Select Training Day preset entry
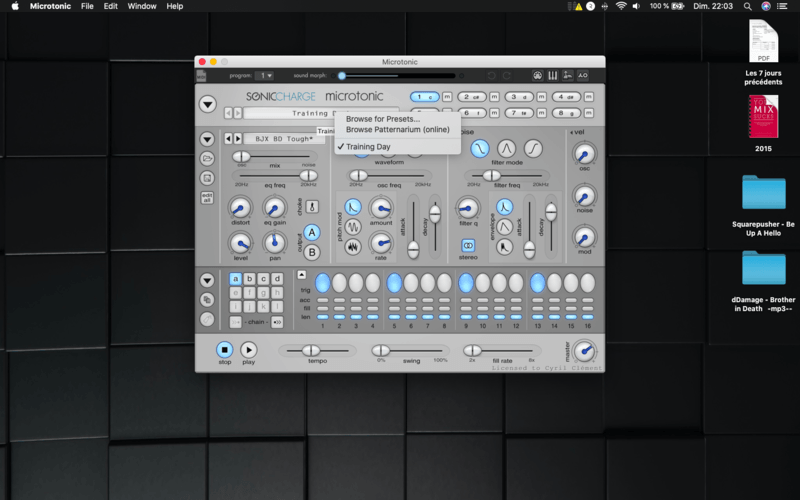800x500 pixels. (x=368, y=146)
